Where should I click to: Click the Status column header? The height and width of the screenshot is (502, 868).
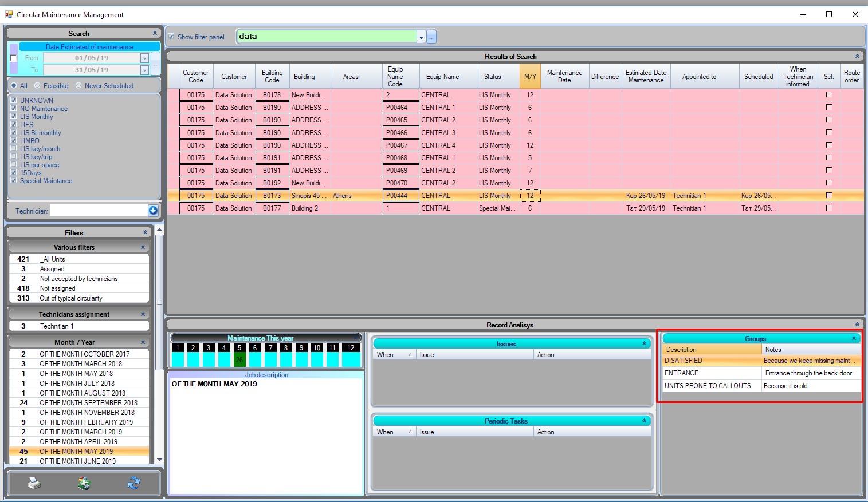click(x=492, y=77)
